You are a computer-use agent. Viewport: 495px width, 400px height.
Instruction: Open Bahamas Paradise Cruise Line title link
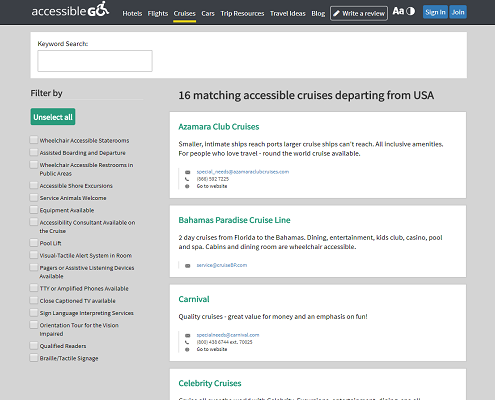pos(234,220)
